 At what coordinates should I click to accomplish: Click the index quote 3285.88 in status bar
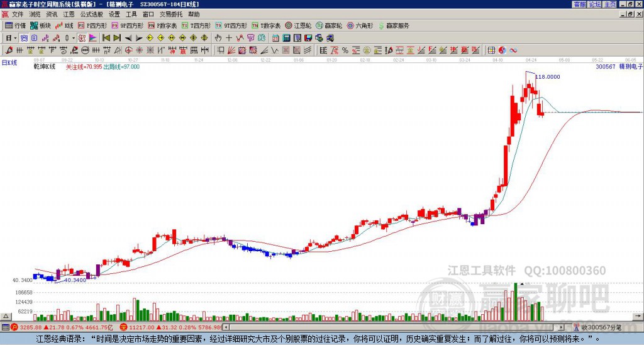[31, 327]
